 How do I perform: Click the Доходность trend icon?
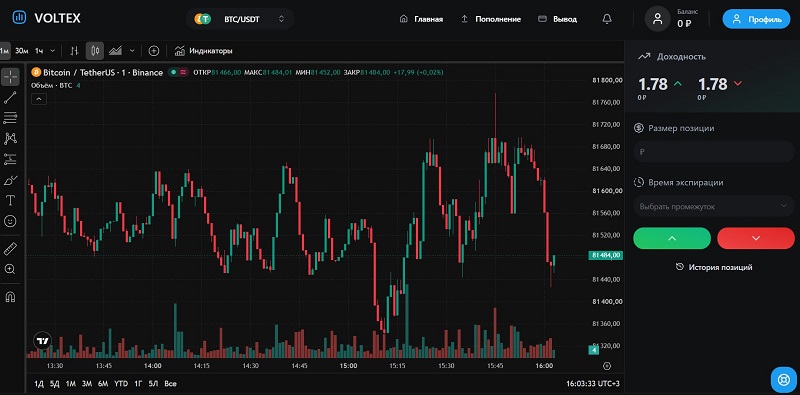tap(644, 57)
